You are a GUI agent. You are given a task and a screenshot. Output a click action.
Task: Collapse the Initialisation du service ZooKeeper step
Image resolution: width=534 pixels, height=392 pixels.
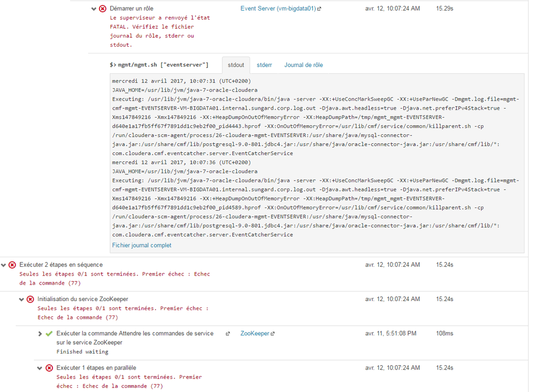tap(22, 299)
